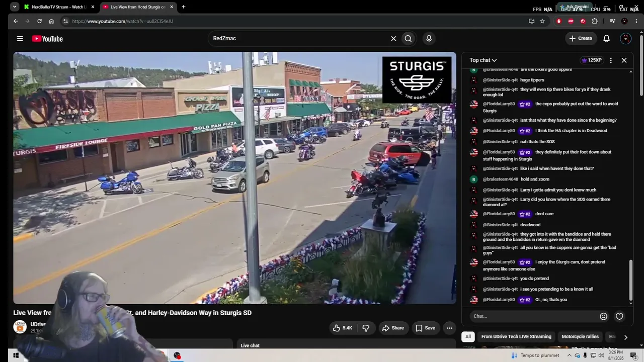View site information icon in address bar
Screen dimensions: 644x362
tap(65, 21)
